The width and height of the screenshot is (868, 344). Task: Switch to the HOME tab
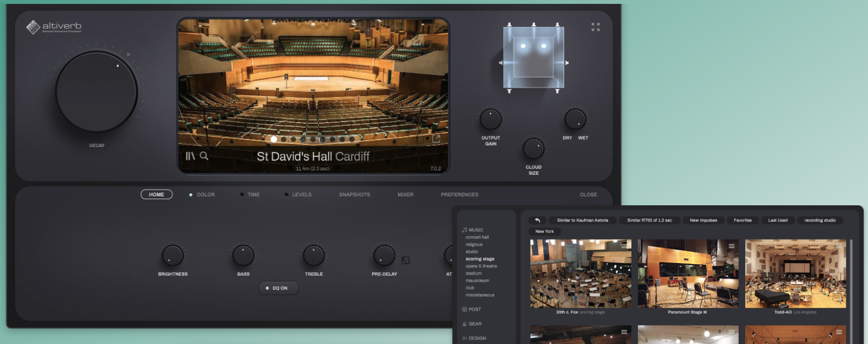[157, 195]
